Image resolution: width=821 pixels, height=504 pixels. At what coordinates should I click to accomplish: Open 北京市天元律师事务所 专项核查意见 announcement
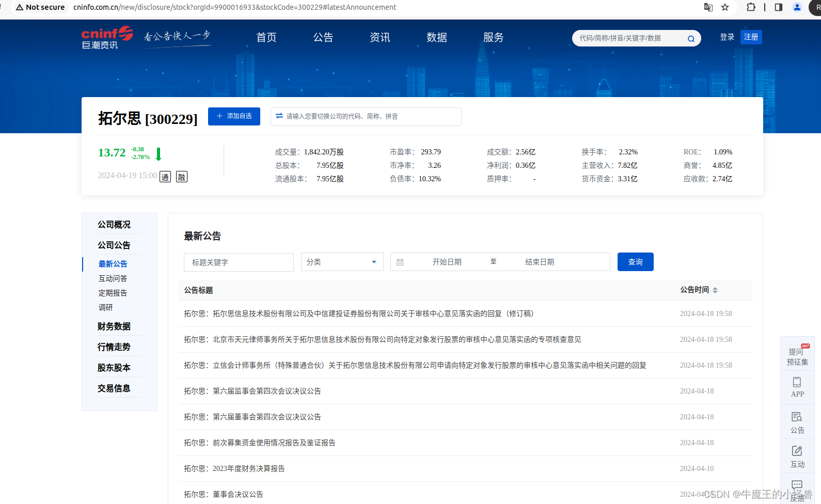tap(383, 340)
